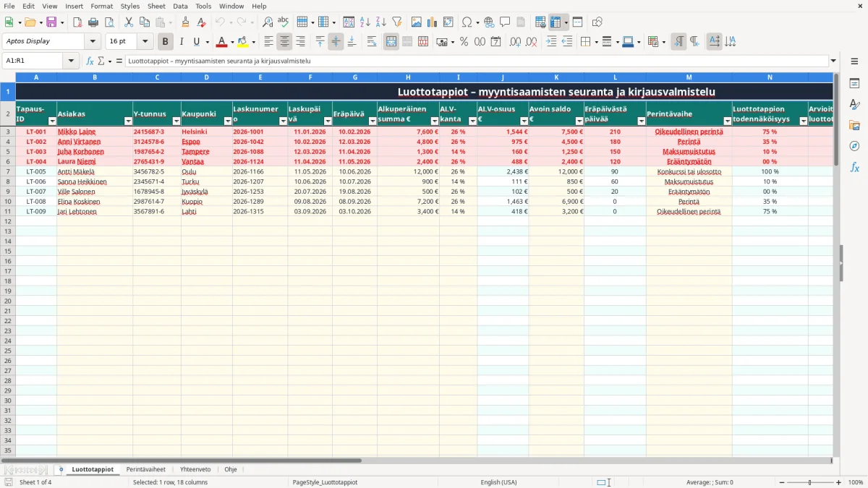Open the sidebar Properties panel
The height and width of the screenshot is (488, 868).
[854, 84]
